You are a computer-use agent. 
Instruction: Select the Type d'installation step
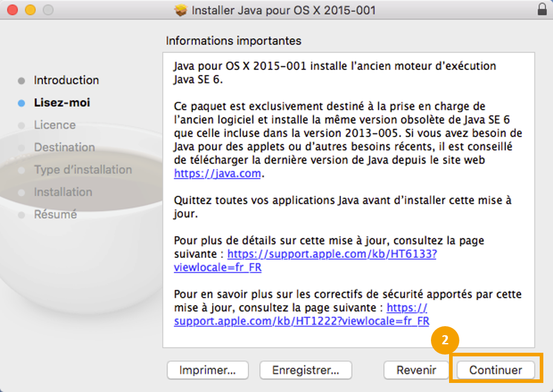point(83,170)
